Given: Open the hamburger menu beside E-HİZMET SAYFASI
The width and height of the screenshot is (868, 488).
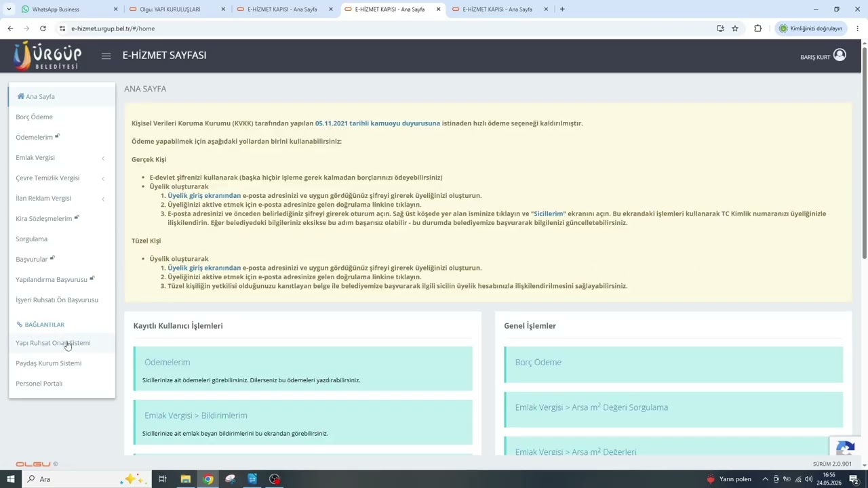Looking at the screenshot, I should click(106, 56).
